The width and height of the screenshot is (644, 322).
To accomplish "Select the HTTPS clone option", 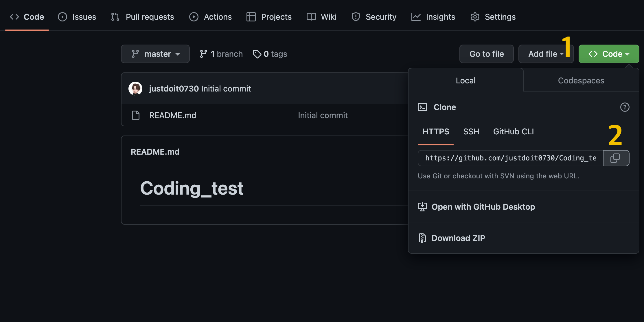I will point(436,132).
